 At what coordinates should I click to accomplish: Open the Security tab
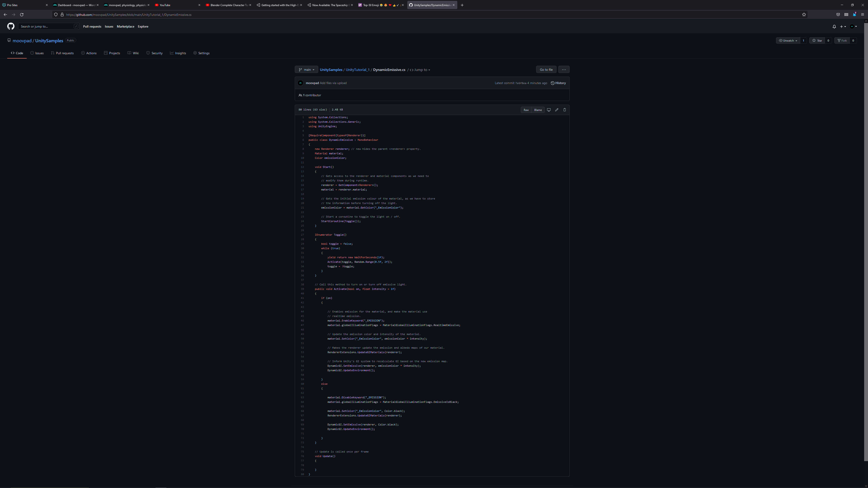point(154,53)
